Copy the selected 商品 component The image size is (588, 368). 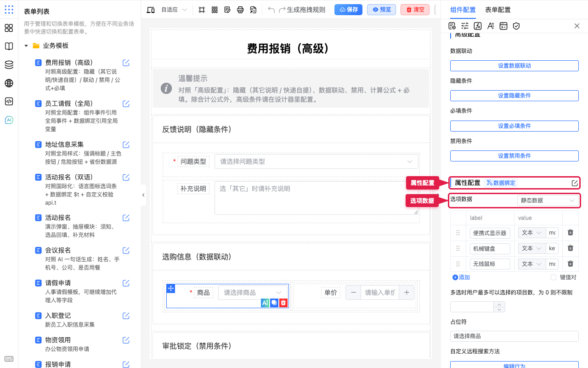pos(274,303)
